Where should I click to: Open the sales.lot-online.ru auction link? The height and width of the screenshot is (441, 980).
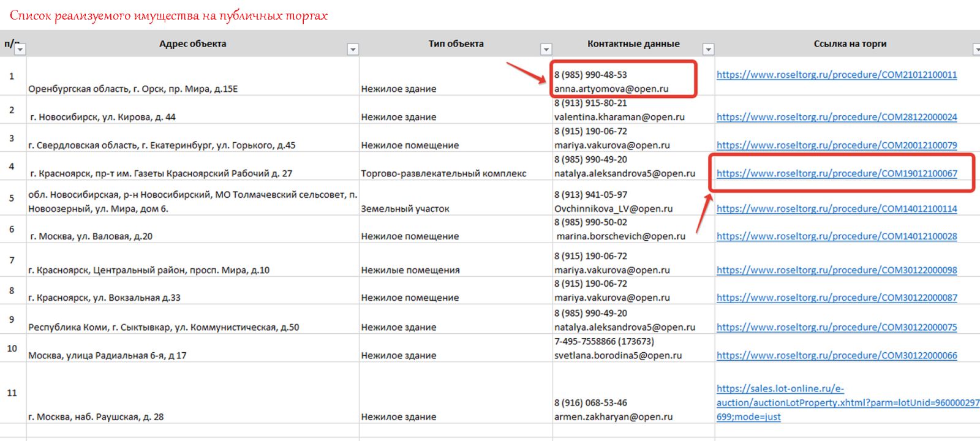847,402
